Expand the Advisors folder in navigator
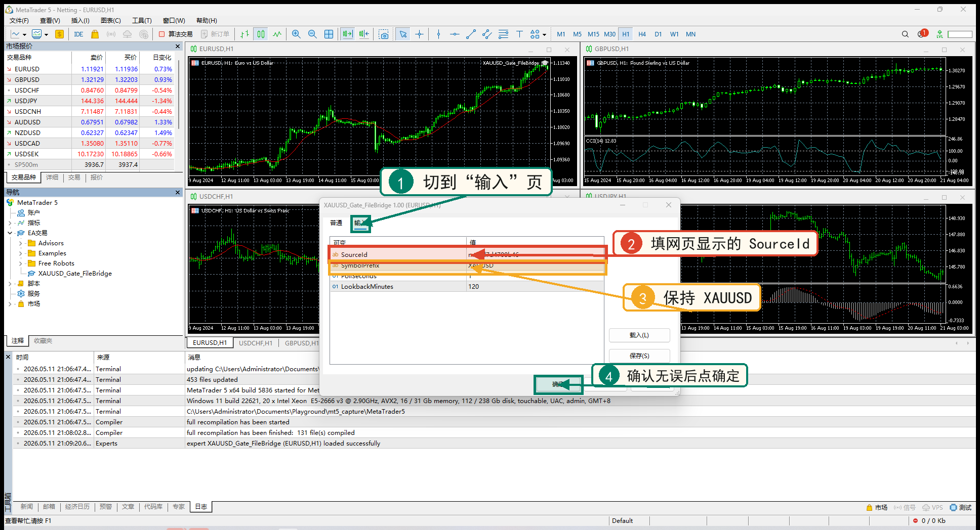The height and width of the screenshot is (530, 980). click(x=20, y=243)
